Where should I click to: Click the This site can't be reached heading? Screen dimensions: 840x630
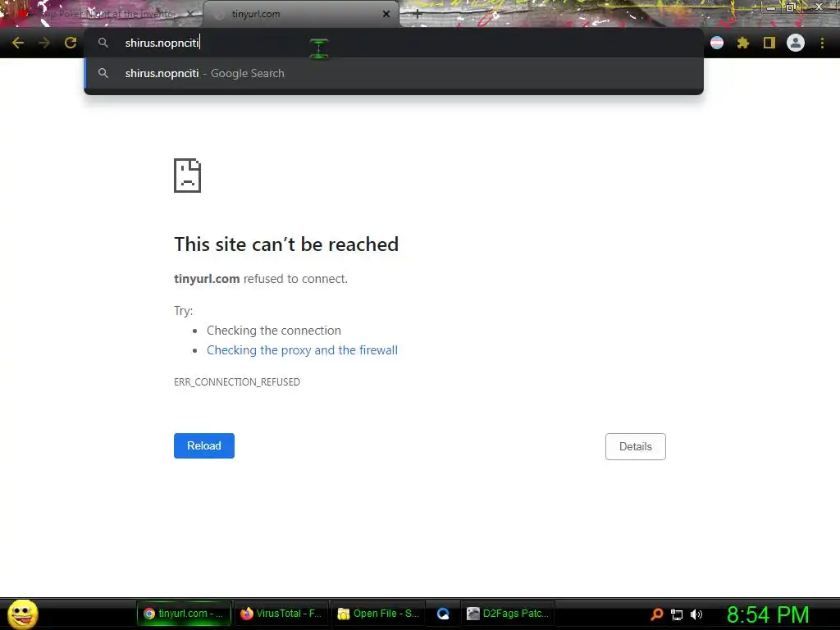pos(286,244)
